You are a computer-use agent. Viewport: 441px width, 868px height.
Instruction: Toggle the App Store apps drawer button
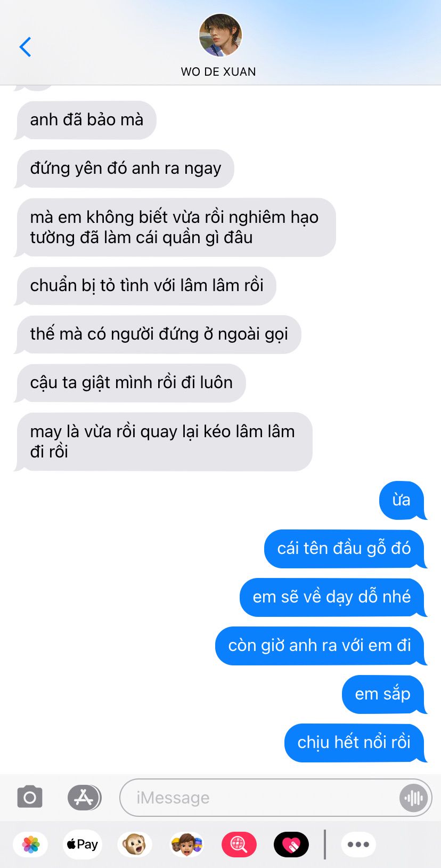point(84,798)
